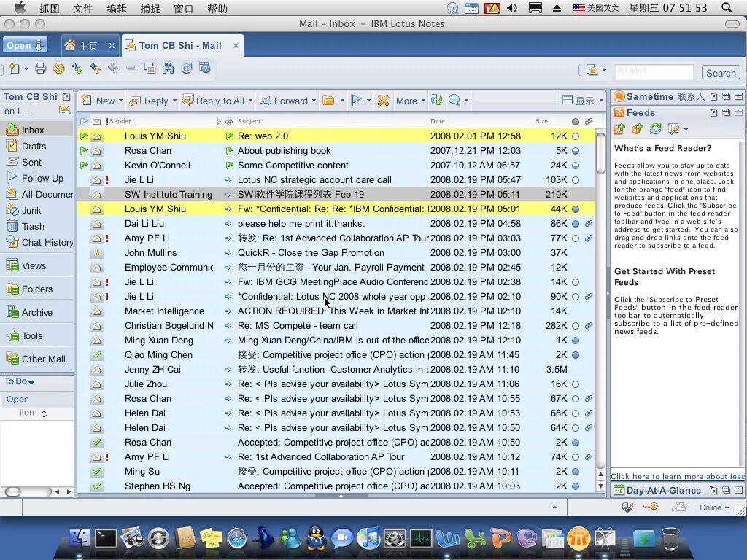
Task: Click the message list vertical scrollbar thumb
Action: pos(601,152)
